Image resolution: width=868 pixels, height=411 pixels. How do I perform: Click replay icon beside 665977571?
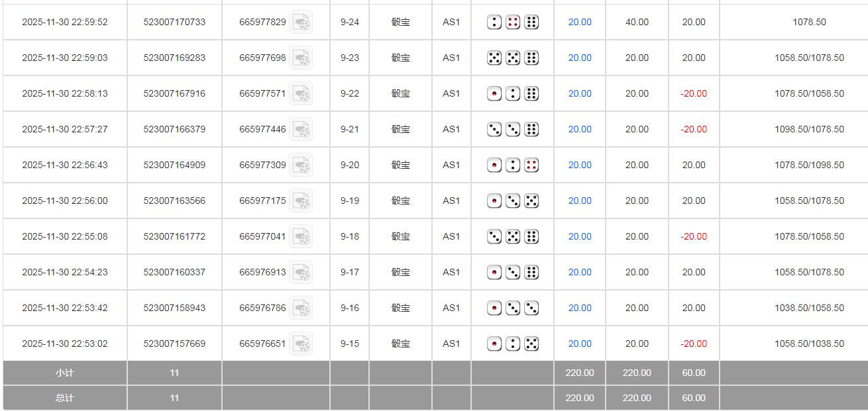pos(301,94)
